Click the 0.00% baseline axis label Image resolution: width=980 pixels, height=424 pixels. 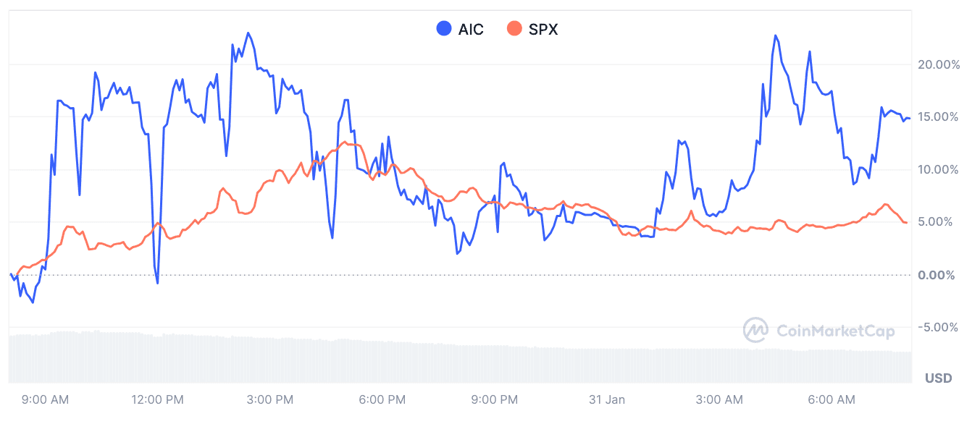[x=942, y=275]
